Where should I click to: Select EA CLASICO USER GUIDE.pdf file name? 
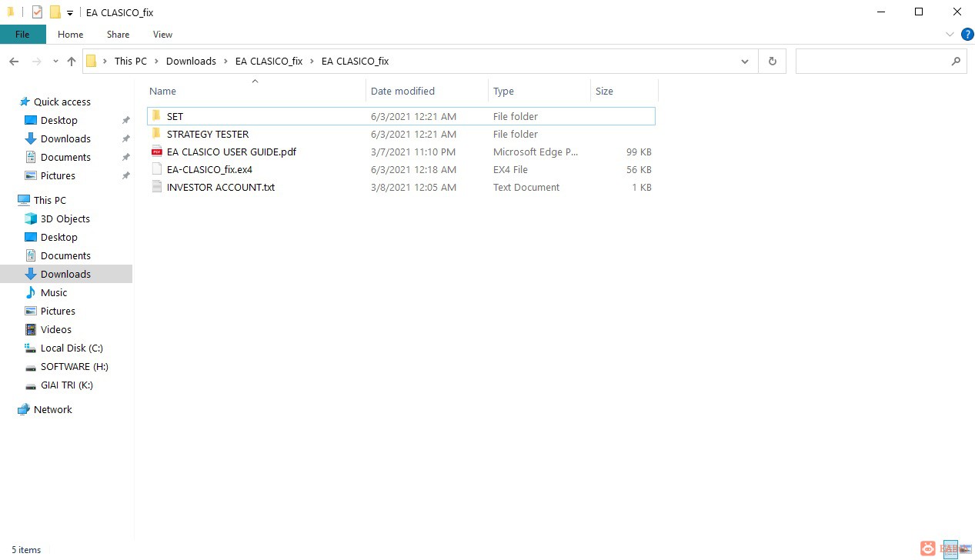click(232, 152)
